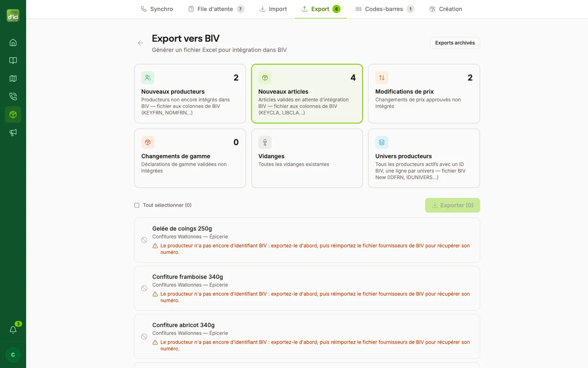Click the Univers producteurs layers icon
588x368 pixels.
[382, 142]
